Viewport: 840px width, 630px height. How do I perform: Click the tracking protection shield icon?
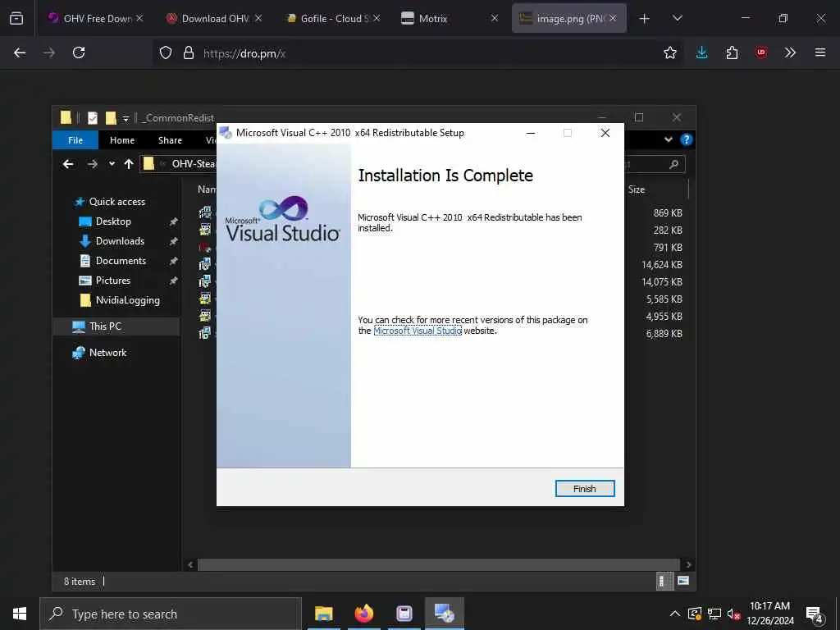tap(166, 52)
